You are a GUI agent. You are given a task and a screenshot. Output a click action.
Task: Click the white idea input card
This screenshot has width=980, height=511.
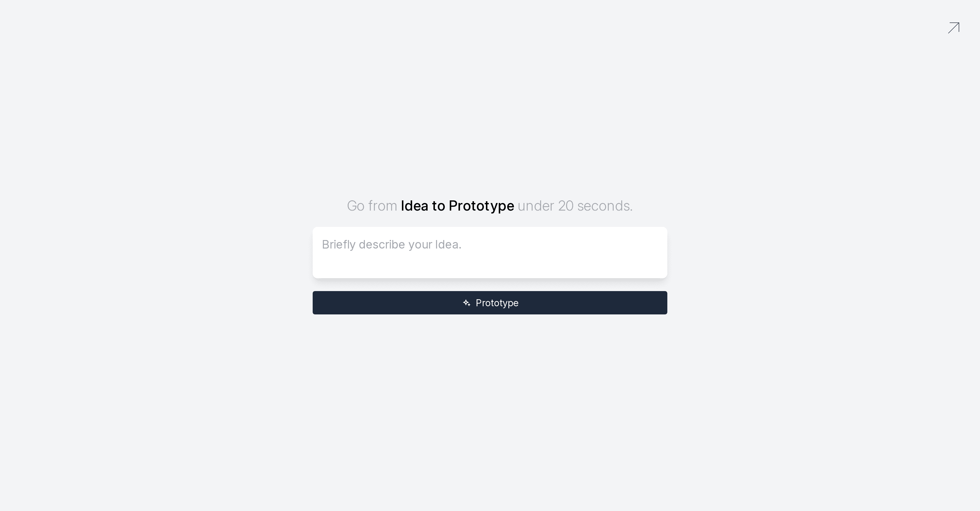pyautogui.click(x=490, y=252)
